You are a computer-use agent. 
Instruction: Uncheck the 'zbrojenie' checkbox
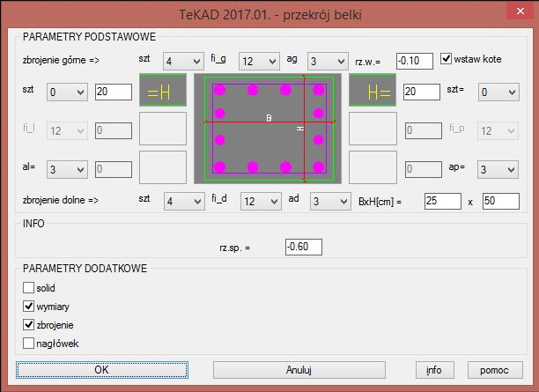(x=28, y=324)
